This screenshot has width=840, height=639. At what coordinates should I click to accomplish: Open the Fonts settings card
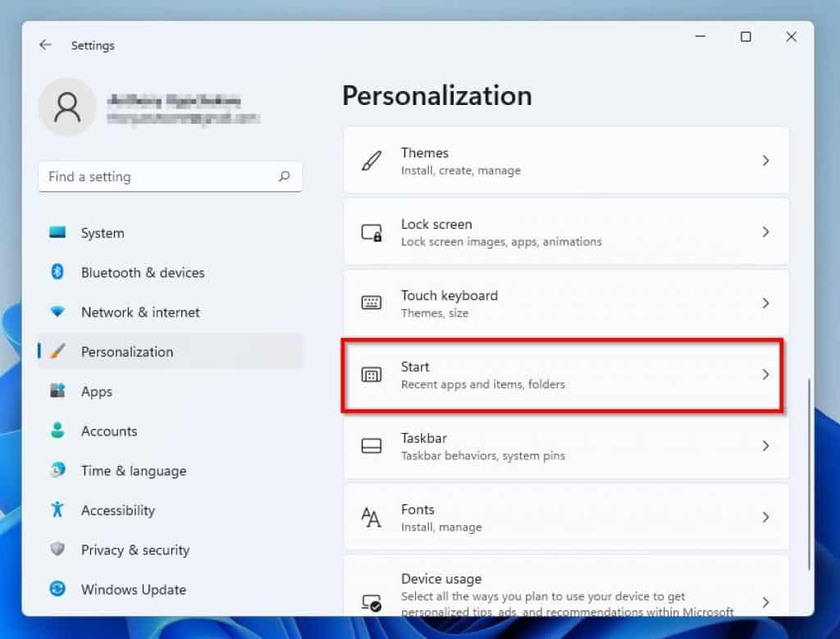[566, 517]
